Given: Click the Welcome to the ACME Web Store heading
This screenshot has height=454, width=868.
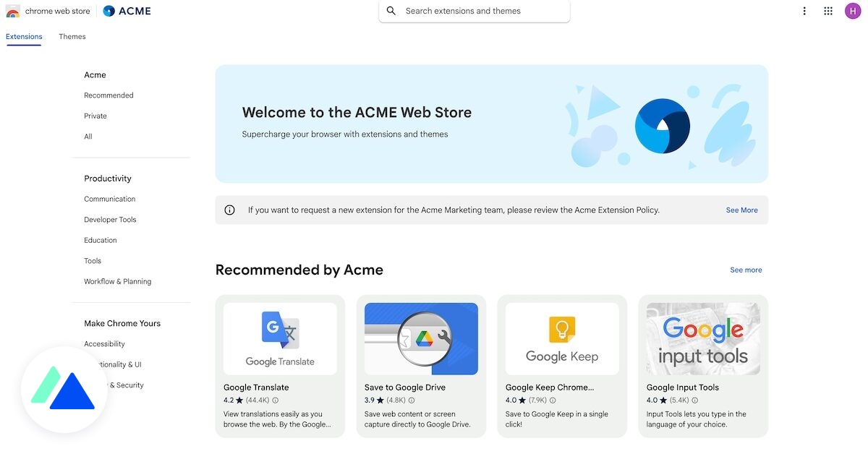Looking at the screenshot, I should click(357, 112).
